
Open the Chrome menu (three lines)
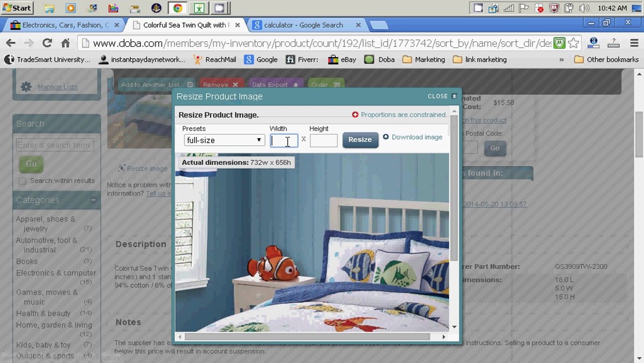click(633, 43)
